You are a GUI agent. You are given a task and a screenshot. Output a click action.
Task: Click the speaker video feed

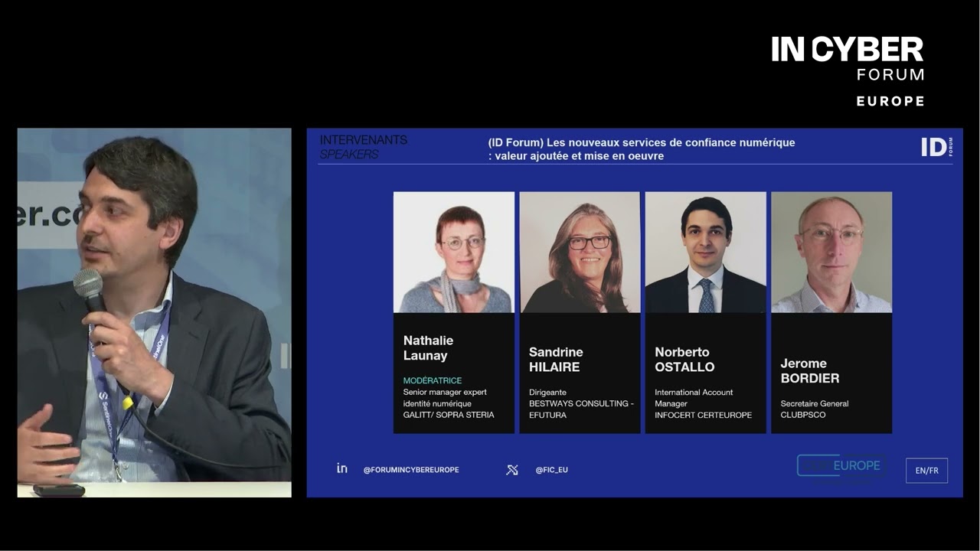point(154,312)
